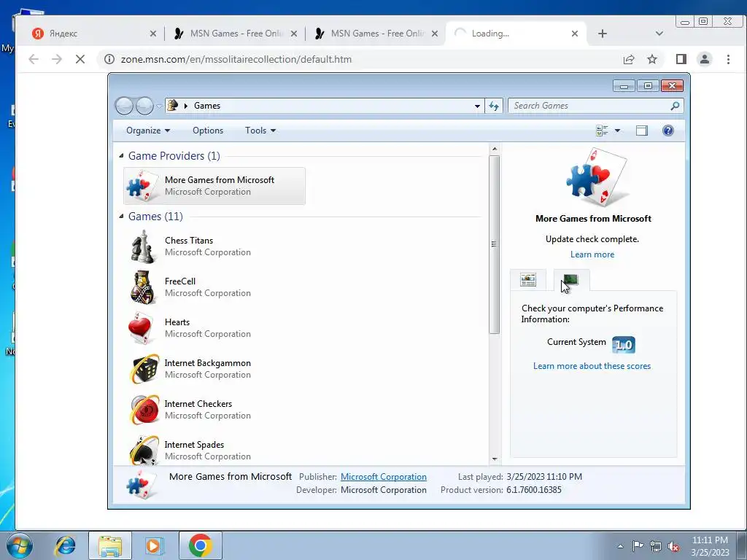Click the Learn more link
This screenshot has width=747, height=560.
pyautogui.click(x=592, y=254)
